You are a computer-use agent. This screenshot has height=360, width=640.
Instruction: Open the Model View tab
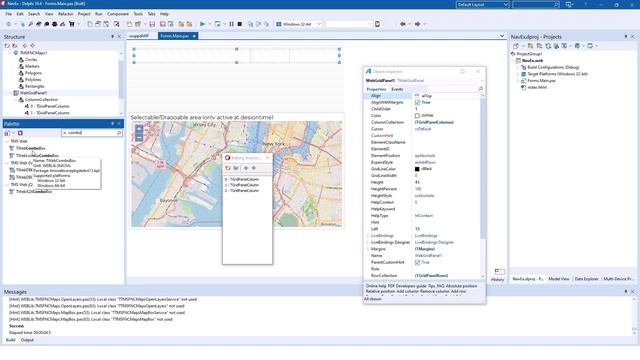coord(559,279)
